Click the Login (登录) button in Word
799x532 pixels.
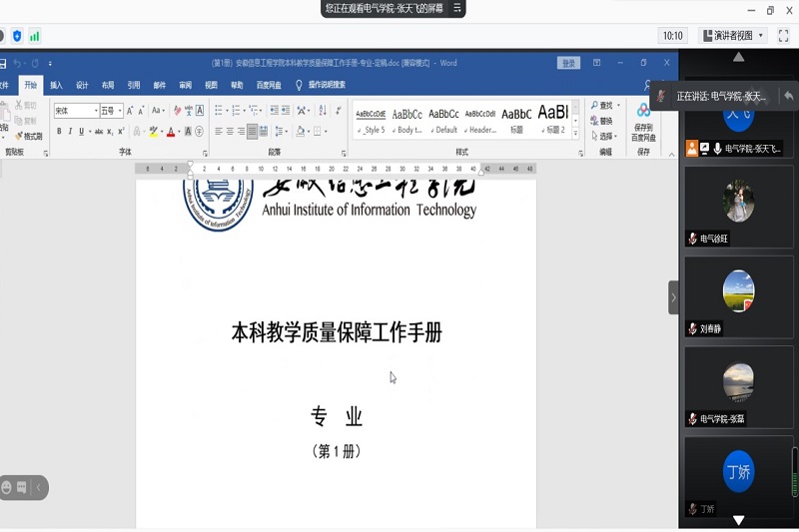coord(568,63)
